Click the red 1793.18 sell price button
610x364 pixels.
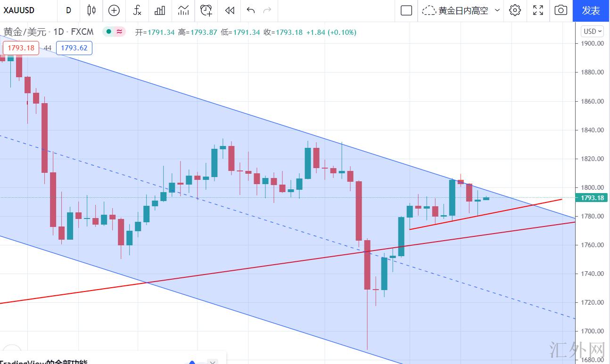(x=21, y=48)
